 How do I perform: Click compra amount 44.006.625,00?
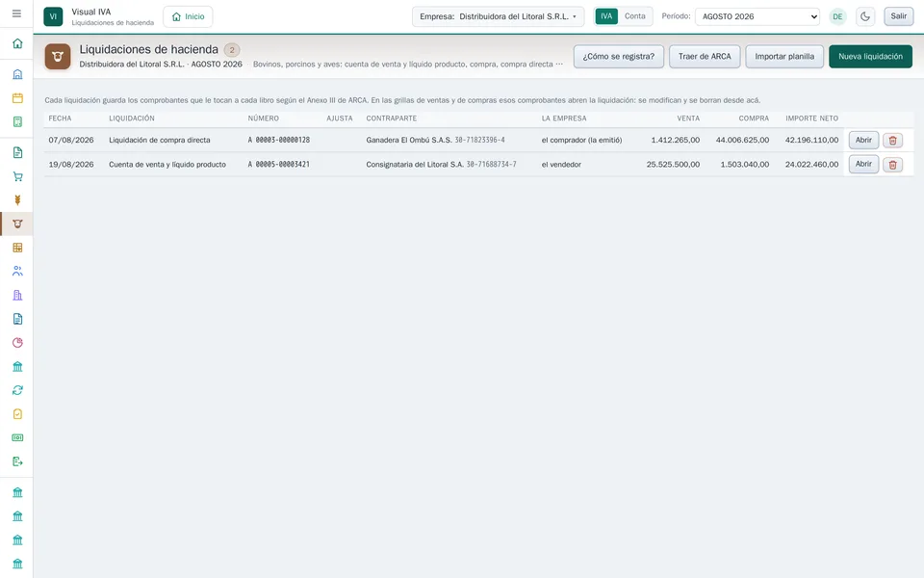742,141
